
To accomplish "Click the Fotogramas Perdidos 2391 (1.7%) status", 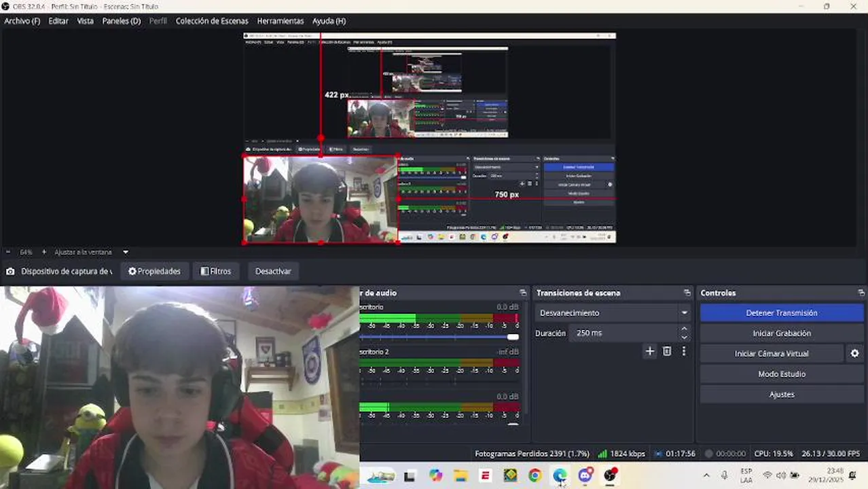I will [x=532, y=454].
